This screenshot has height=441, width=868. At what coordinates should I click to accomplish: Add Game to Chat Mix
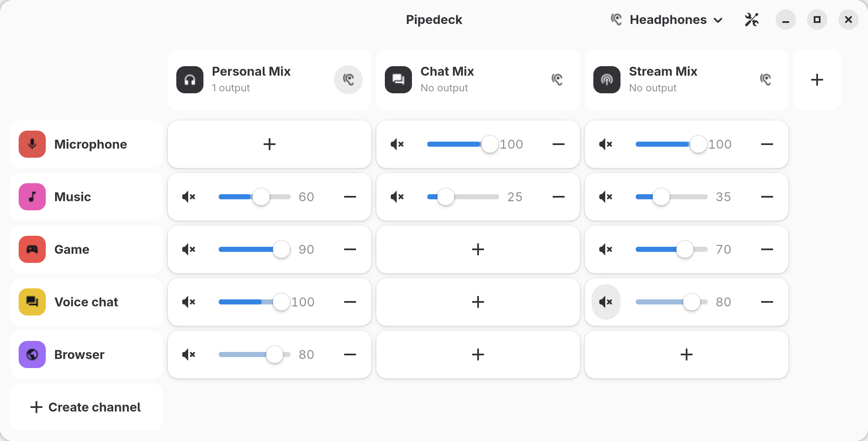pyautogui.click(x=478, y=249)
